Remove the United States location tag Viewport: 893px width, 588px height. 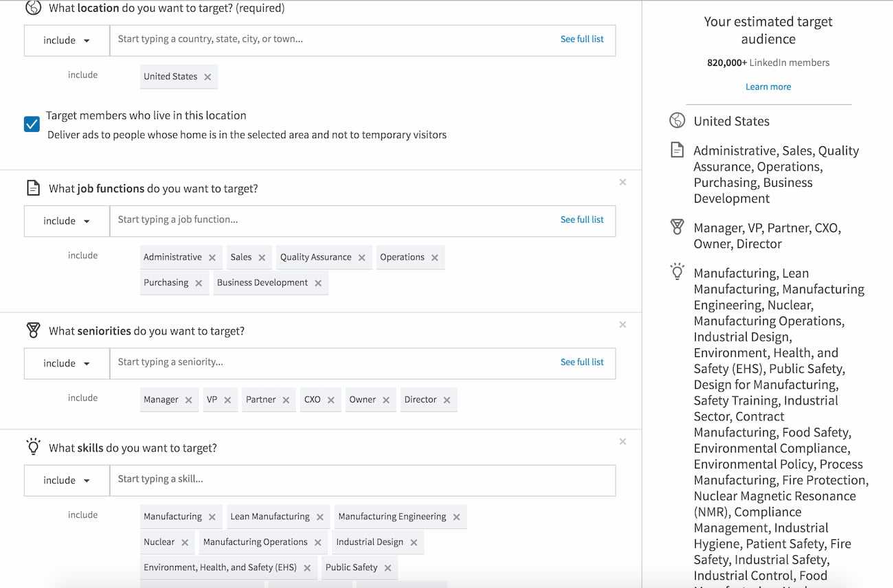pos(207,77)
